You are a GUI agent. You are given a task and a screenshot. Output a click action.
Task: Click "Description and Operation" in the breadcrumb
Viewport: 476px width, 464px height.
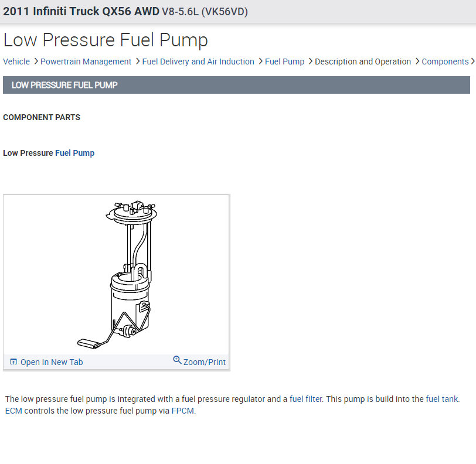click(363, 62)
